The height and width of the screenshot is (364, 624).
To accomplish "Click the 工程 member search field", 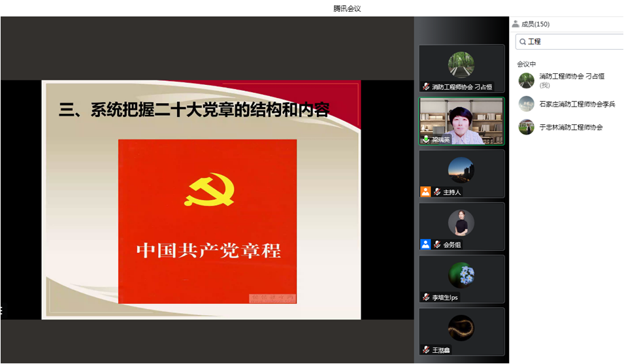I will point(570,41).
